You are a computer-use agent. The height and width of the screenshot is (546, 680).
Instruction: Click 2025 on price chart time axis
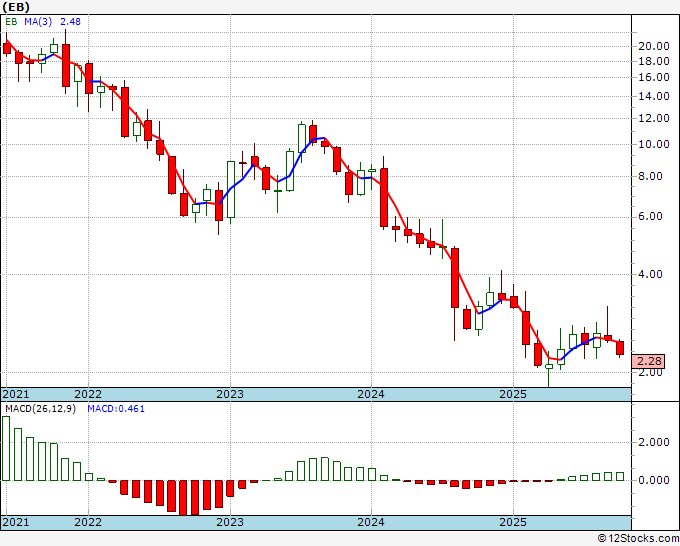(x=513, y=394)
